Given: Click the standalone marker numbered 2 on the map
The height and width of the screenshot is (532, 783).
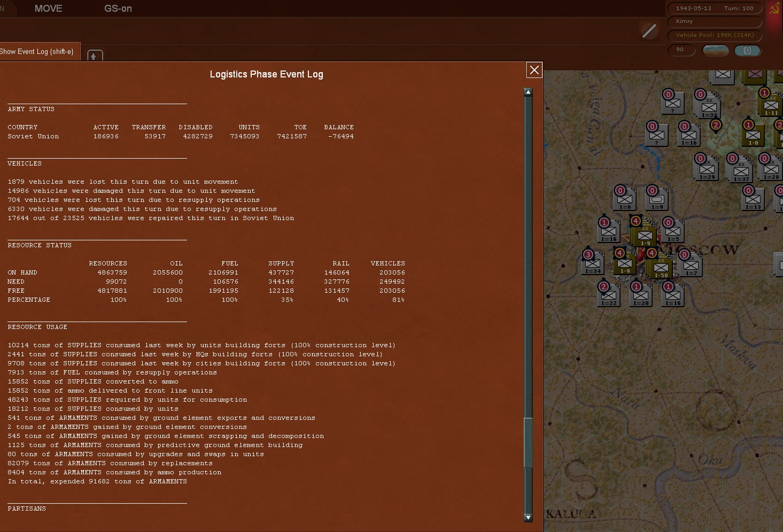Looking at the screenshot, I should click(716, 125).
